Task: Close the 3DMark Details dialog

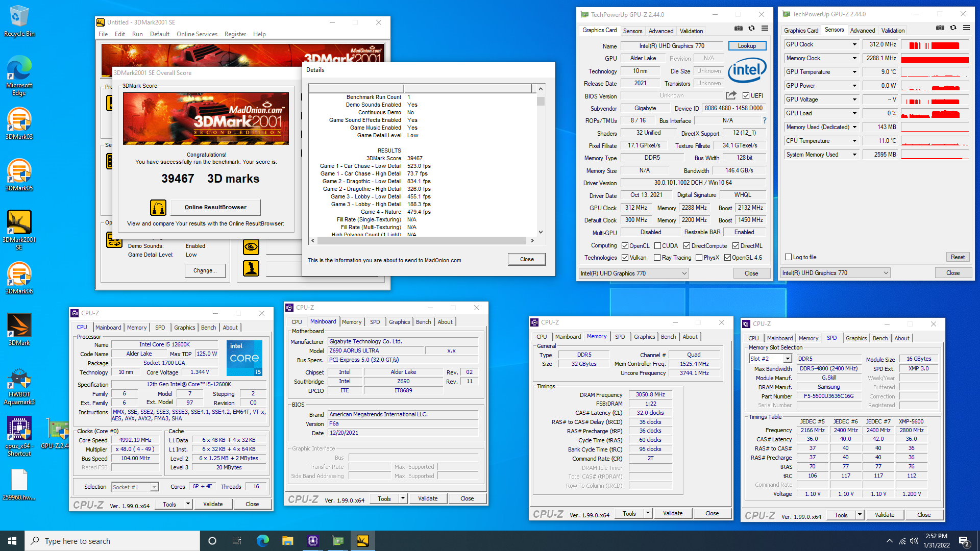Action: [x=527, y=260]
